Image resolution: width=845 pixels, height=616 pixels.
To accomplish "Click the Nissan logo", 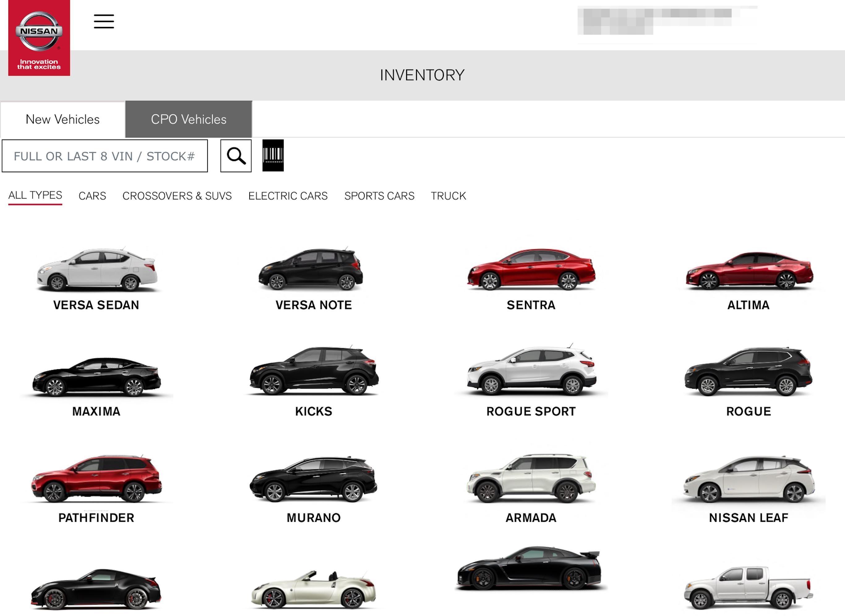I will [39, 38].
